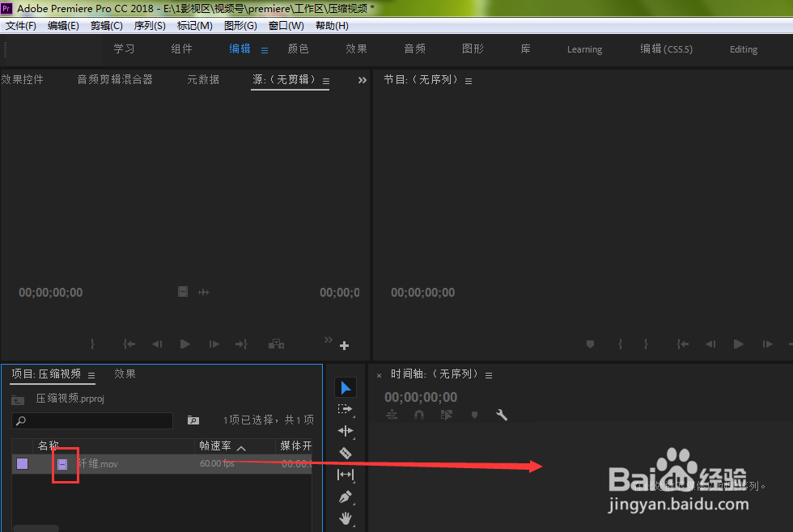This screenshot has height=532, width=793.
Task: Select the Selection tool arrow
Action: (346, 387)
